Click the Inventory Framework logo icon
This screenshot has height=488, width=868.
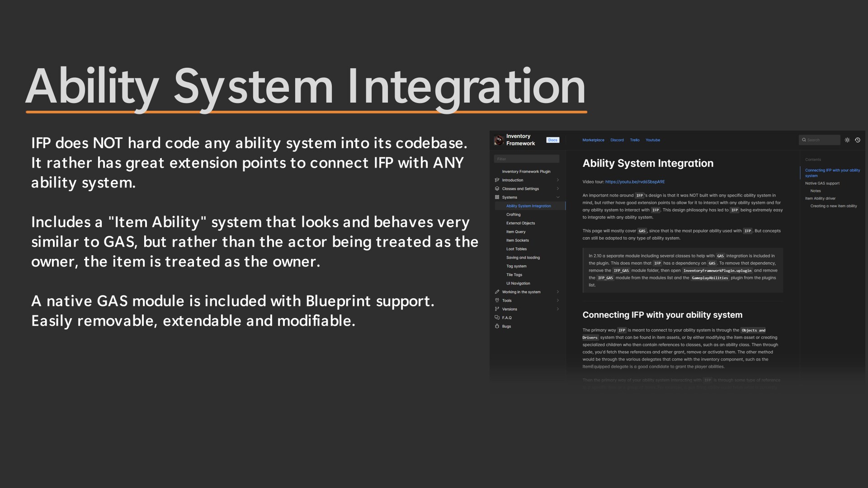[499, 140]
